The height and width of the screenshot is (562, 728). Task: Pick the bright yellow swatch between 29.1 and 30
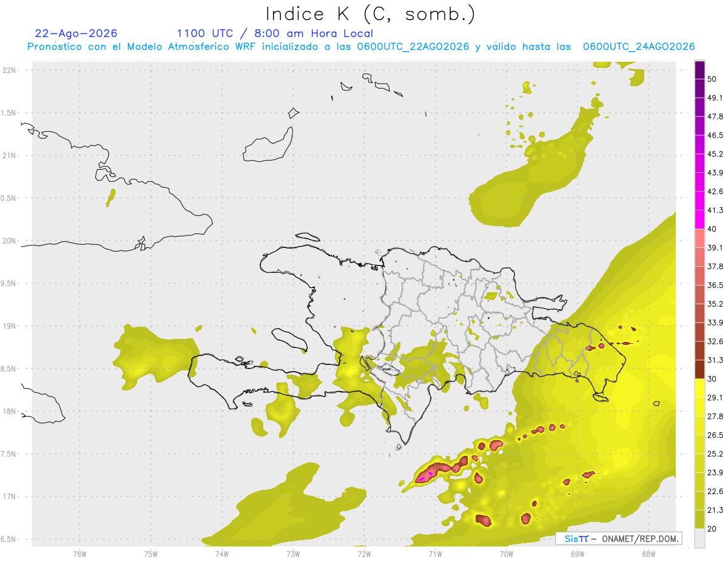[700, 389]
